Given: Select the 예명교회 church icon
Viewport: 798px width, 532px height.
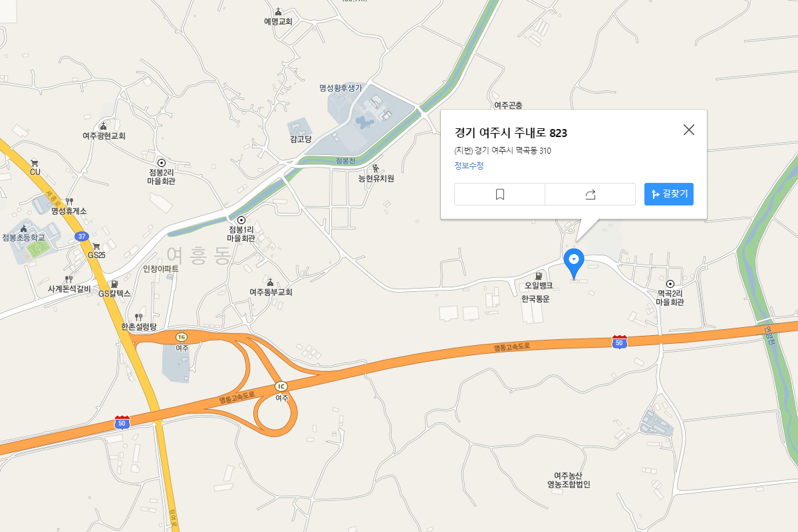Looking at the screenshot, I should [278, 11].
